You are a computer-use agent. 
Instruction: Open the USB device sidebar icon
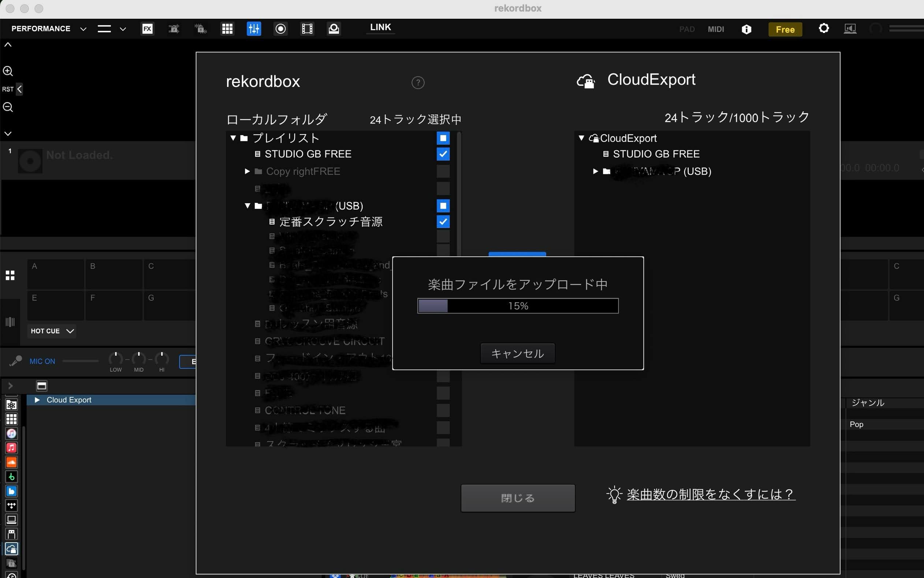[11, 534]
